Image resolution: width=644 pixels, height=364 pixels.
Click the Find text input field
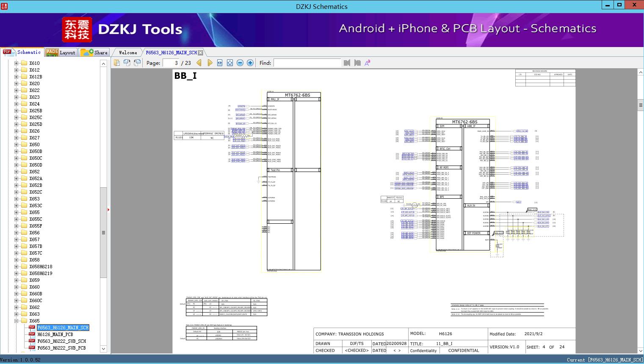[x=307, y=63]
